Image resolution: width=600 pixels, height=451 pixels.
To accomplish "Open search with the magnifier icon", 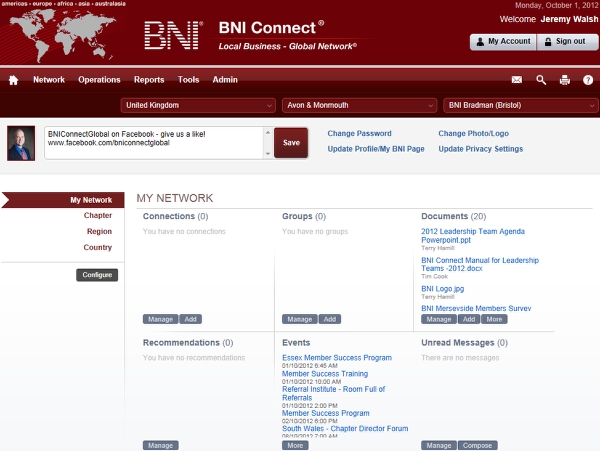I will click(x=541, y=80).
